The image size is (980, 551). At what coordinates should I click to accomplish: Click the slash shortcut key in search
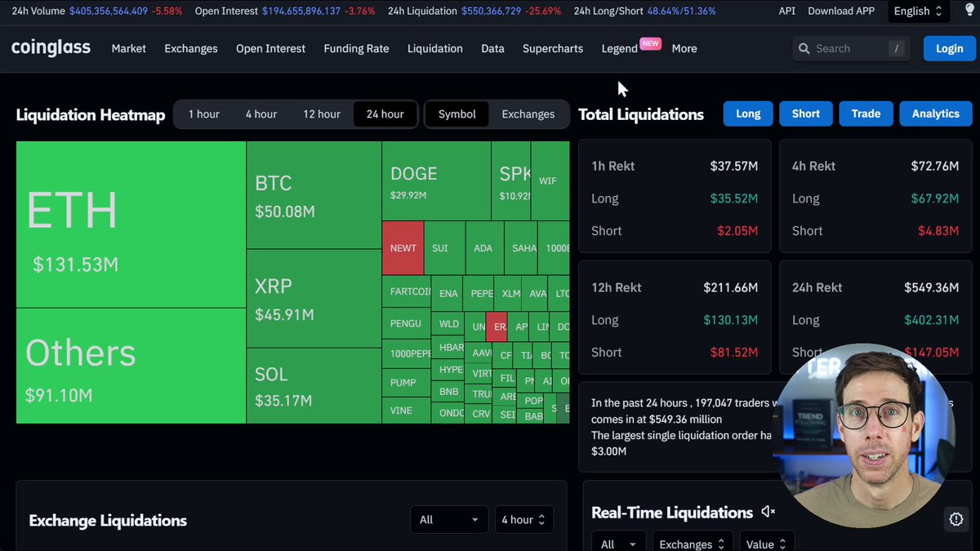click(x=897, y=49)
